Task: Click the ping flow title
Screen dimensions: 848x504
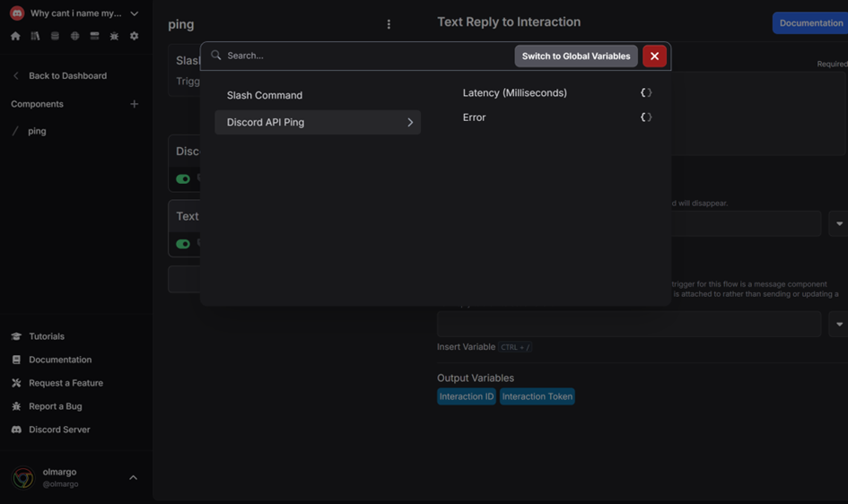Action: pos(181,24)
